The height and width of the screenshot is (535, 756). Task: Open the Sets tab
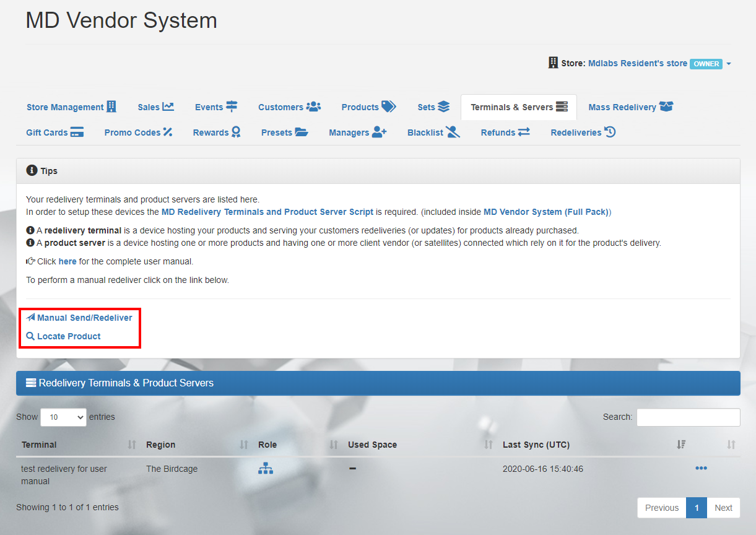pyautogui.click(x=433, y=107)
